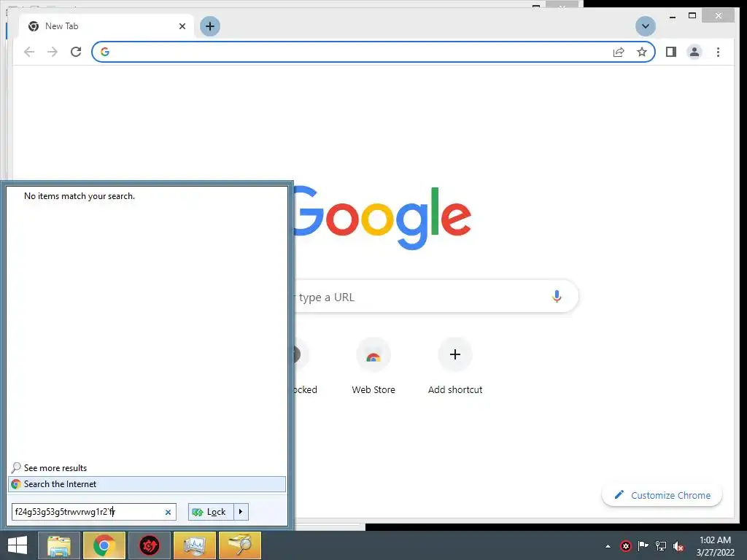Click the Lock button
This screenshot has height=560, width=747.
click(x=211, y=512)
